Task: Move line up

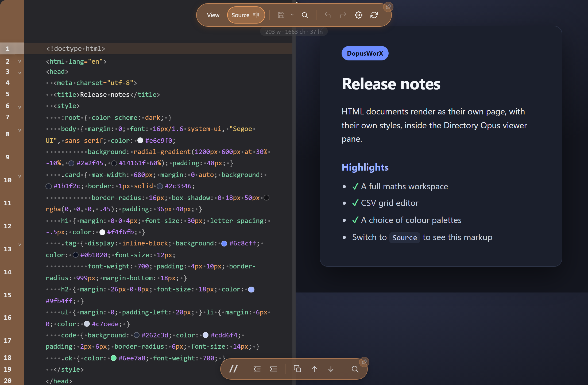Action: 314,369
